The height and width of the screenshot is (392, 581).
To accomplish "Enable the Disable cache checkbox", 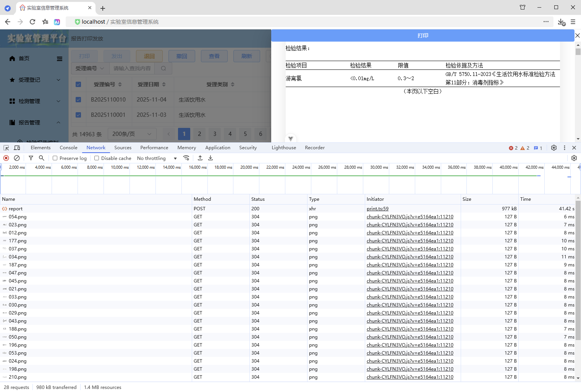I will pyautogui.click(x=97, y=158).
